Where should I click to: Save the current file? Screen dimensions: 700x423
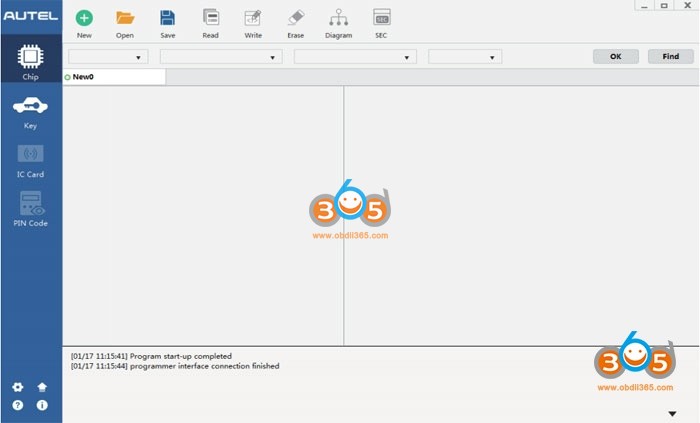[x=168, y=18]
